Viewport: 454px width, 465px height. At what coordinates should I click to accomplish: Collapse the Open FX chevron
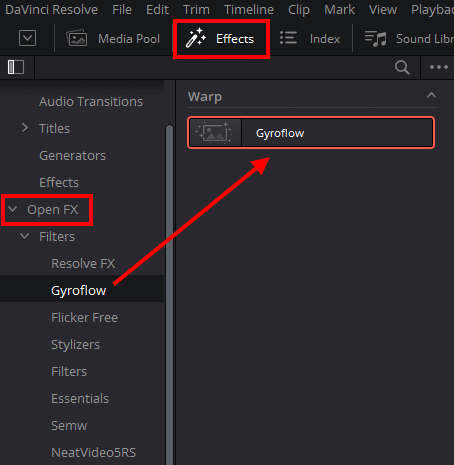[13, 209]
